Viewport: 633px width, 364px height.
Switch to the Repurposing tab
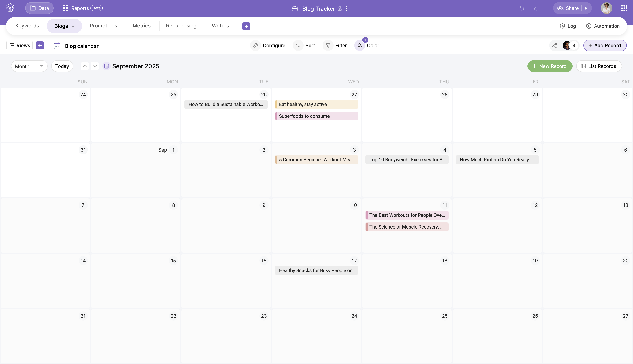[x=181, y=26]
